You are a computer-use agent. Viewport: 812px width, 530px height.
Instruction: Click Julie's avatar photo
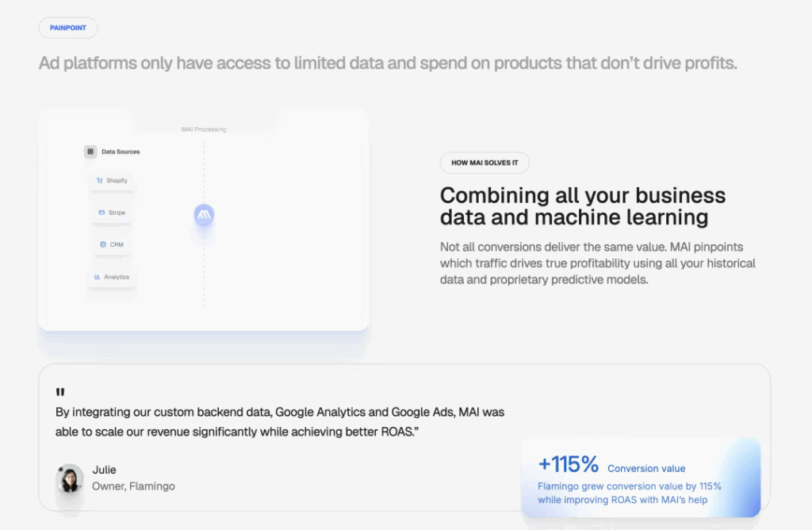click(70, 478)
